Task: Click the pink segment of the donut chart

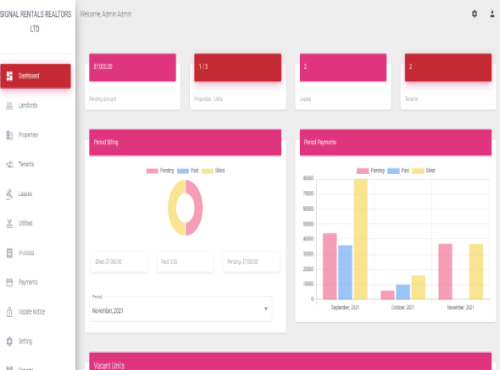Action: [x=198, y=208]
